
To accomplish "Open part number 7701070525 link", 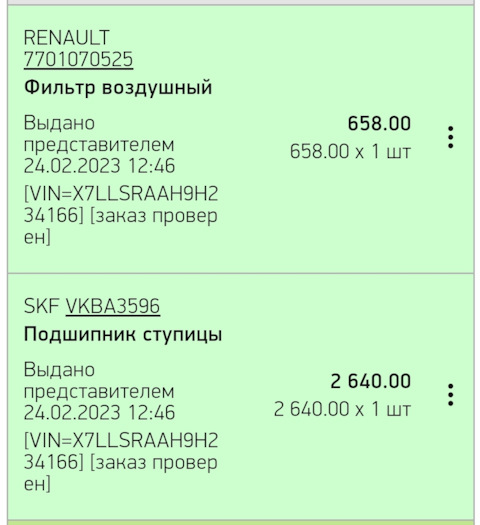I will tap(78, 59).
